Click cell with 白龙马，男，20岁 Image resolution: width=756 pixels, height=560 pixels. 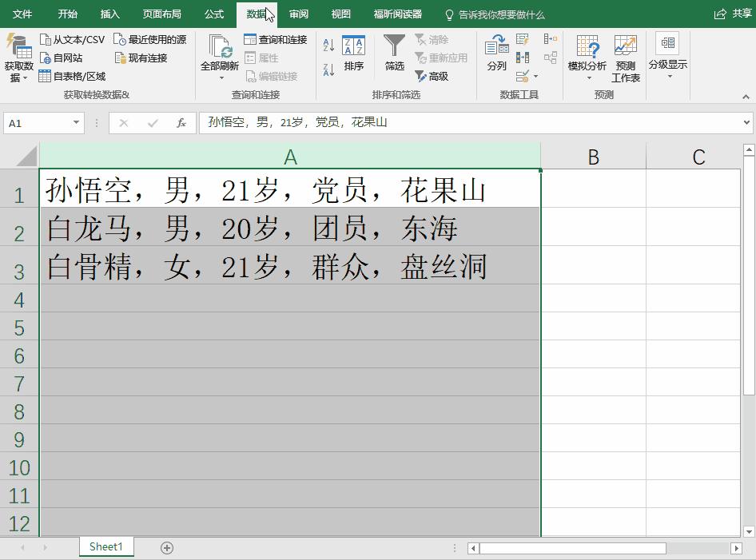tap(290, 228)
